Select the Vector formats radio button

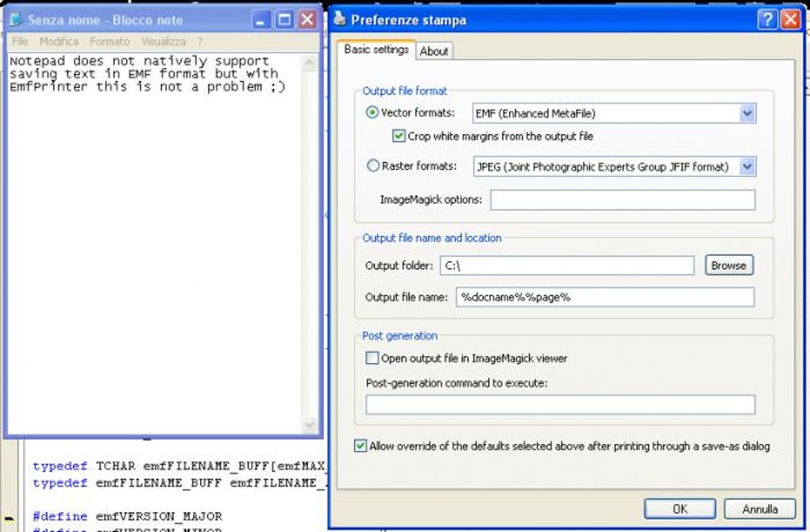tap(372, 112)
